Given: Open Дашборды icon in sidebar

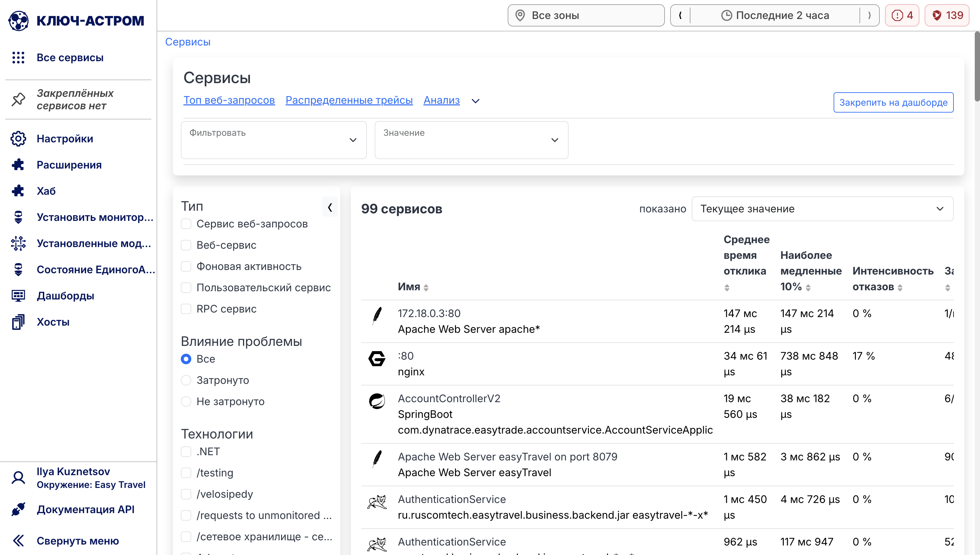Looking at the screenshot, I should (x=18, y=296).
